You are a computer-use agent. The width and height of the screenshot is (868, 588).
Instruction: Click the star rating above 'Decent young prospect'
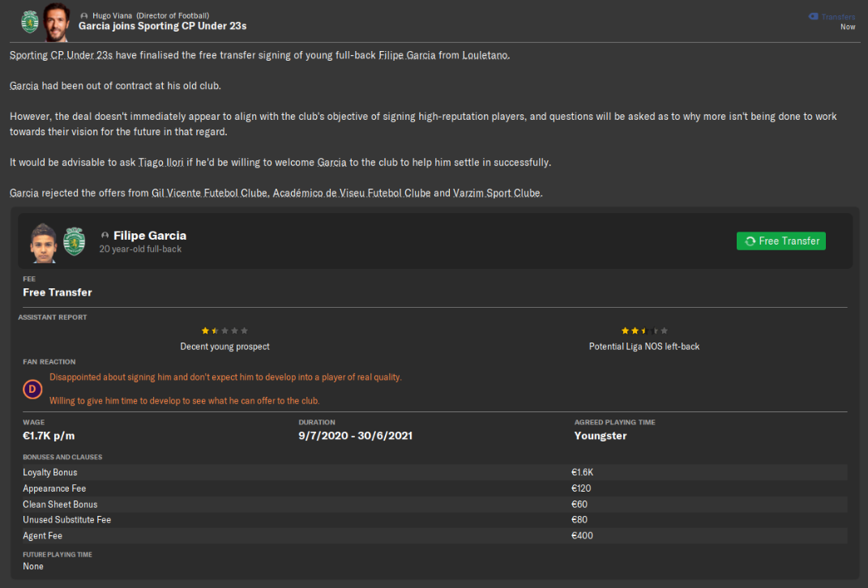click(x=224, y=330)
